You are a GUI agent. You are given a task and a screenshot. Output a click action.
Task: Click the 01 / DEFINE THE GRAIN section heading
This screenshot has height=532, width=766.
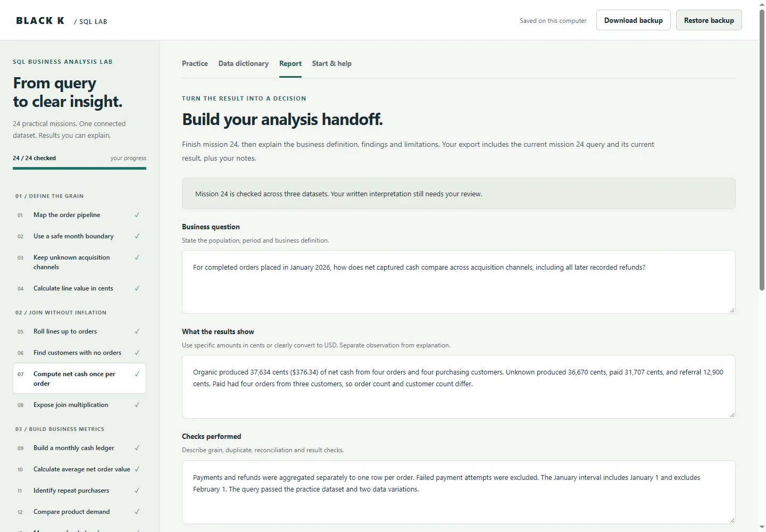coord(49,196)
